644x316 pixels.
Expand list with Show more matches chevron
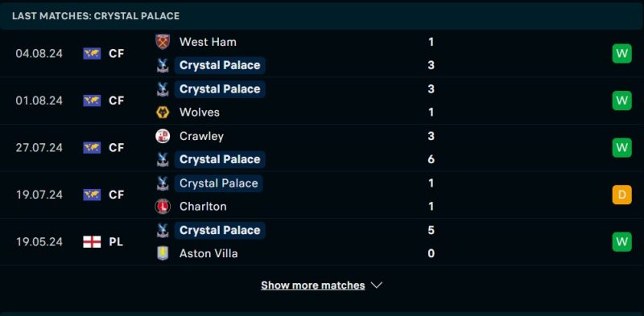click(x=377, y=285)
